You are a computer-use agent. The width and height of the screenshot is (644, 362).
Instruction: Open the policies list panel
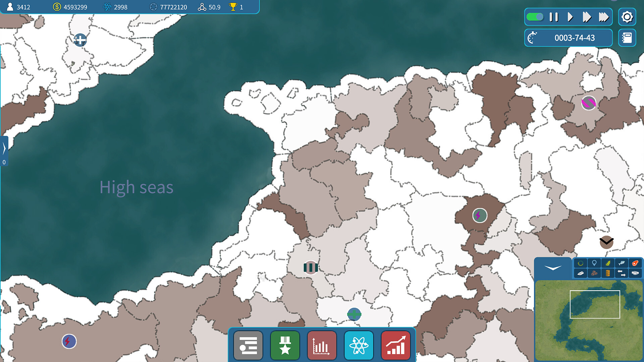248,345
